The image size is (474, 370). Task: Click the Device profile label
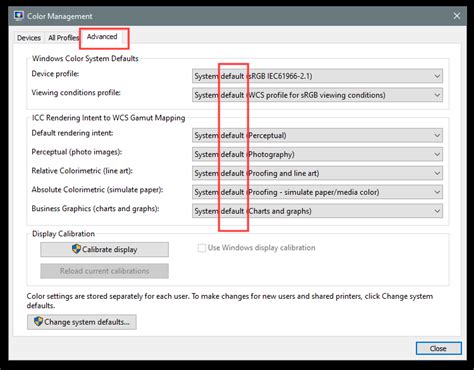click(55, 74)
